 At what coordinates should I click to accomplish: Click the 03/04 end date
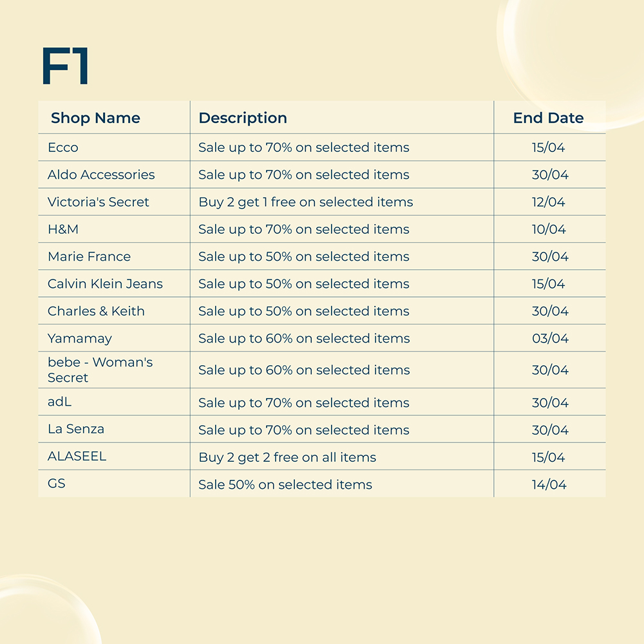pyautogui.click(x=550, y=338)
